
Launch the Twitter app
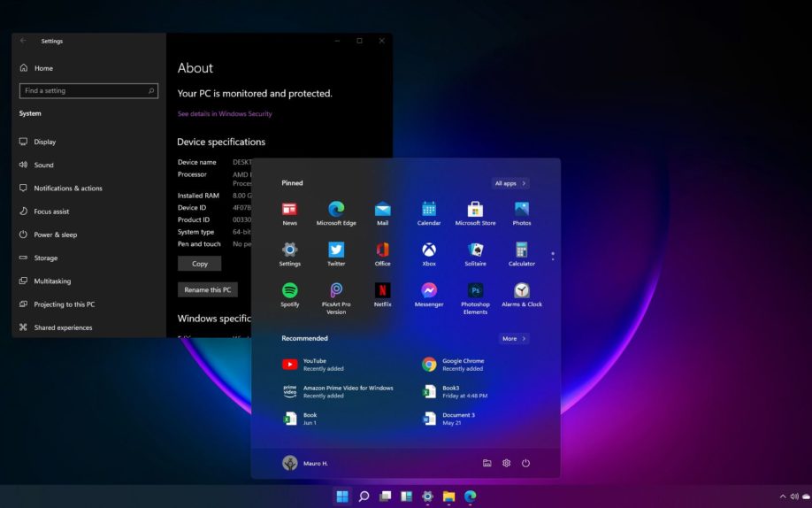[x=336, y=254]
